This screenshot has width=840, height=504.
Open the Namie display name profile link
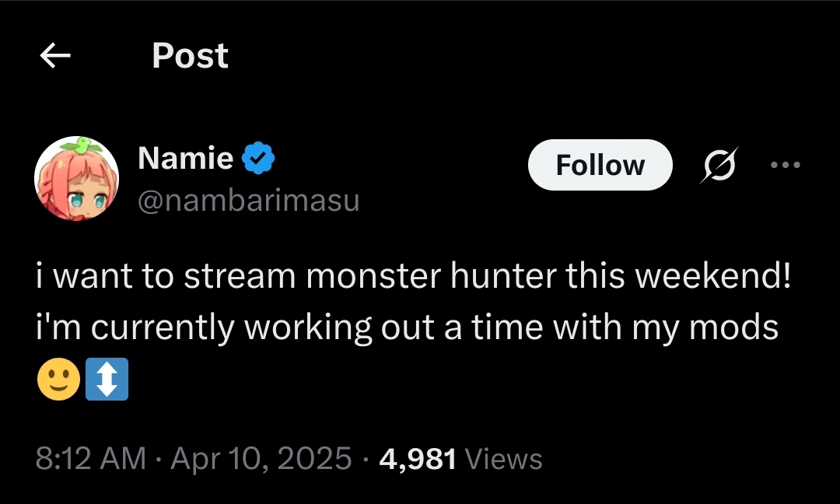185,159
